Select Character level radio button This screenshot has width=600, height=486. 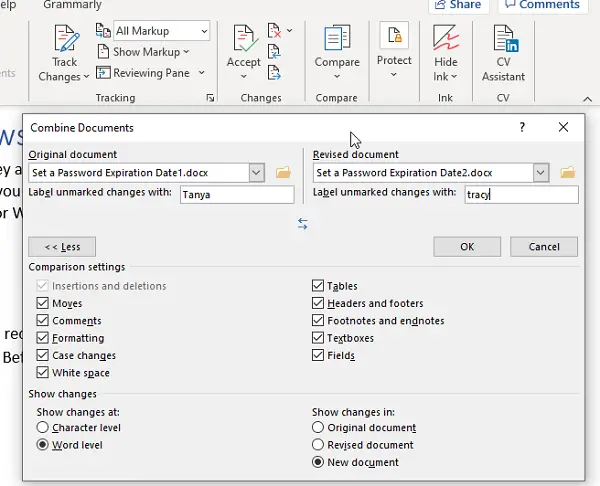42,427
